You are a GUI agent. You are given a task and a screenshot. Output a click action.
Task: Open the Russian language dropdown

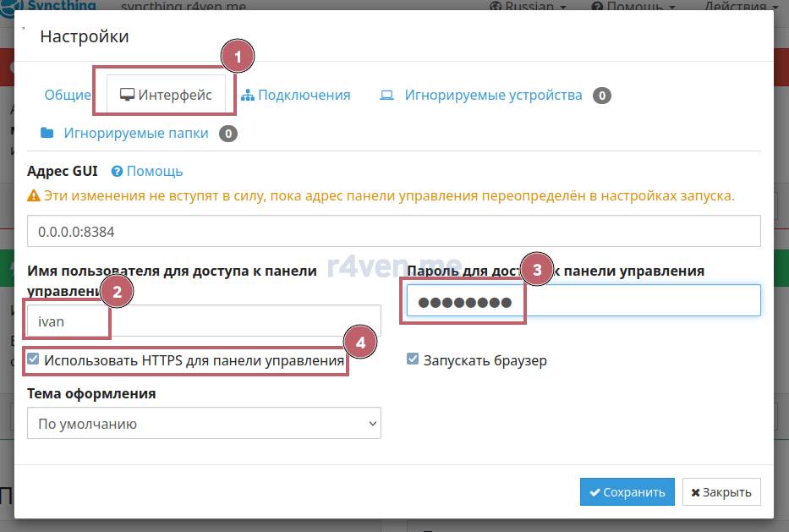(529, 7)
